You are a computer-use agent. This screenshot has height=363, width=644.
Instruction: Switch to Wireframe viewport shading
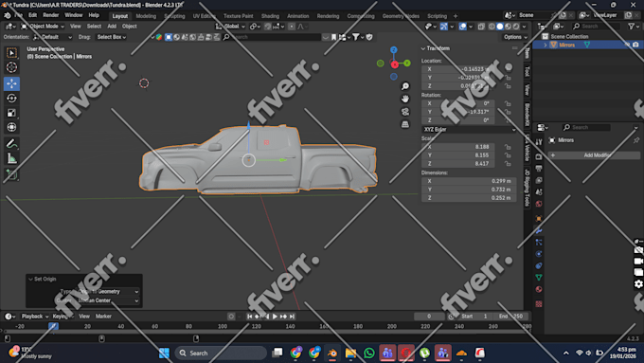click(492, 27)
